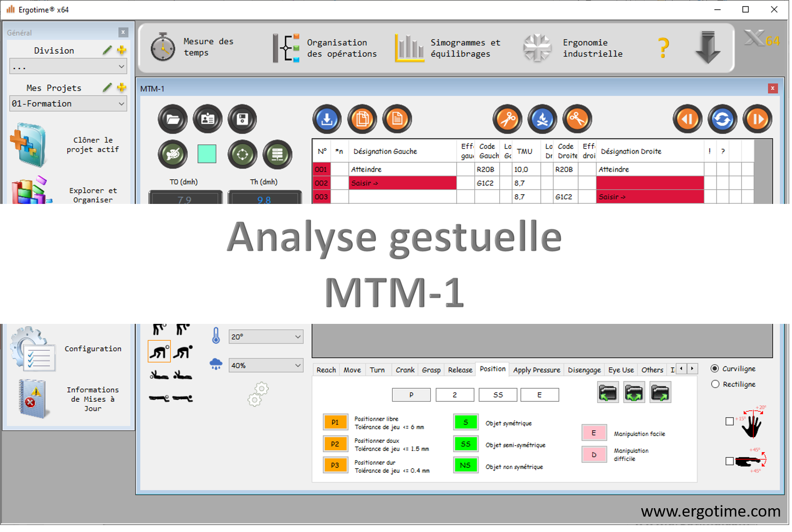This screenshot has height=532, width=792.
Task: Open Organisation des opérations module
Action: [325, 48]
